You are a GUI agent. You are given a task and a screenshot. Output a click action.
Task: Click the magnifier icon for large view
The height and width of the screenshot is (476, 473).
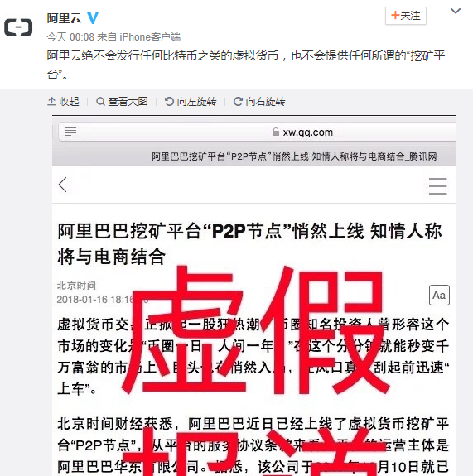pos(100,101)
